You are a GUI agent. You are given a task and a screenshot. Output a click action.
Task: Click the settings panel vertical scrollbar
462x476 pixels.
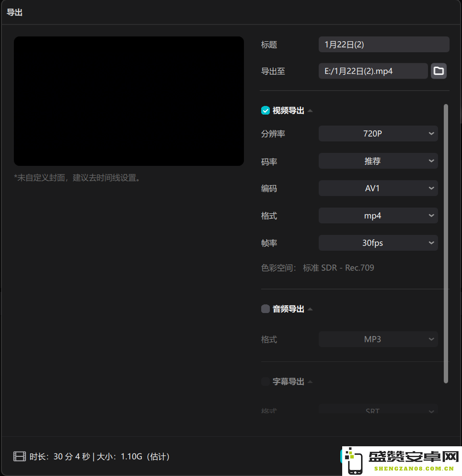(446, 244)
